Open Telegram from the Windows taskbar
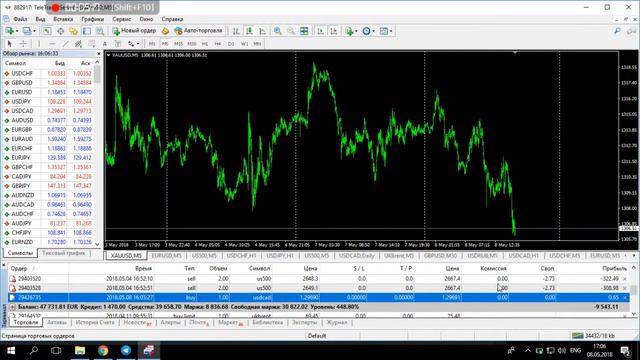Image resolution: width=640 pixels, height=360 pixels. pos(126,350)
